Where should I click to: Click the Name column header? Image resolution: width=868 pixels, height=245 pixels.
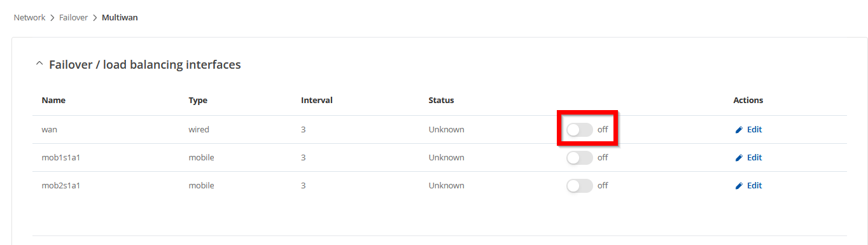[x=53, y=101]
